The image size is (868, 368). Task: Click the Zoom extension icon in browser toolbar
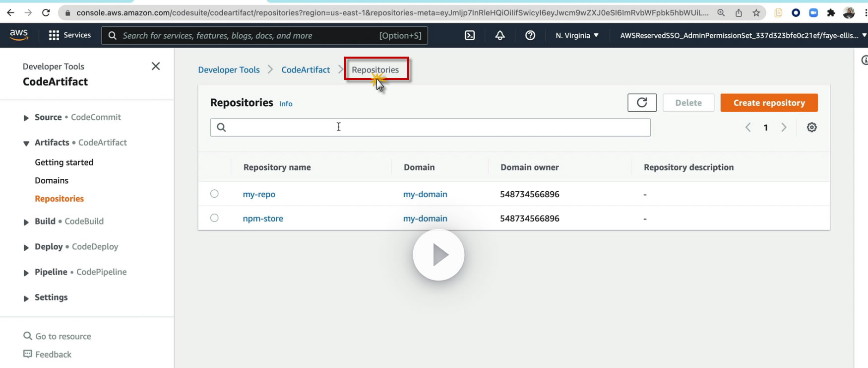(x=813, y=13)
